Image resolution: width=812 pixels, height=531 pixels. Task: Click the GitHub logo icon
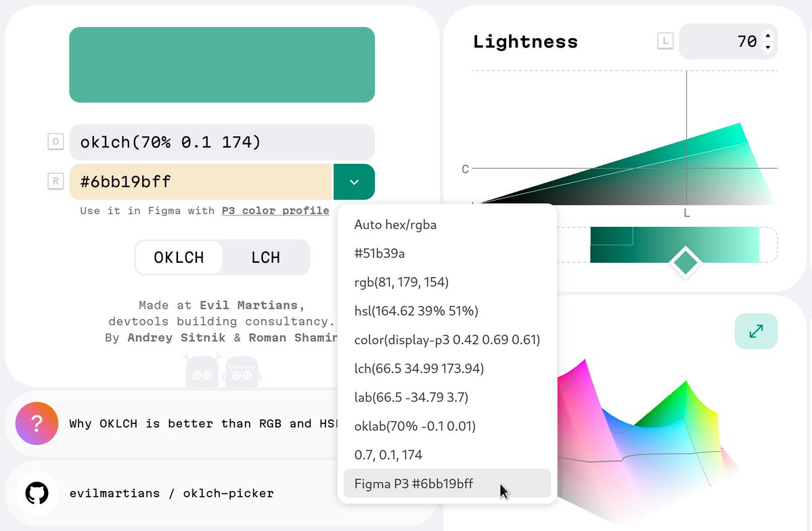point(37,493)
